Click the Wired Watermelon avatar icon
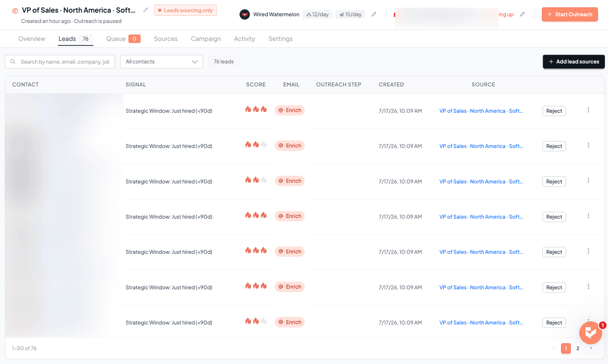Viewport: 608px width, 364px height. click(x=245, y=14)
